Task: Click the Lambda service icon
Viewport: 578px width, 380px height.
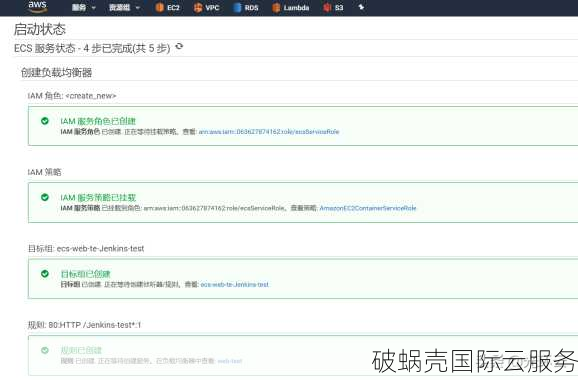Action: [276, 7]
